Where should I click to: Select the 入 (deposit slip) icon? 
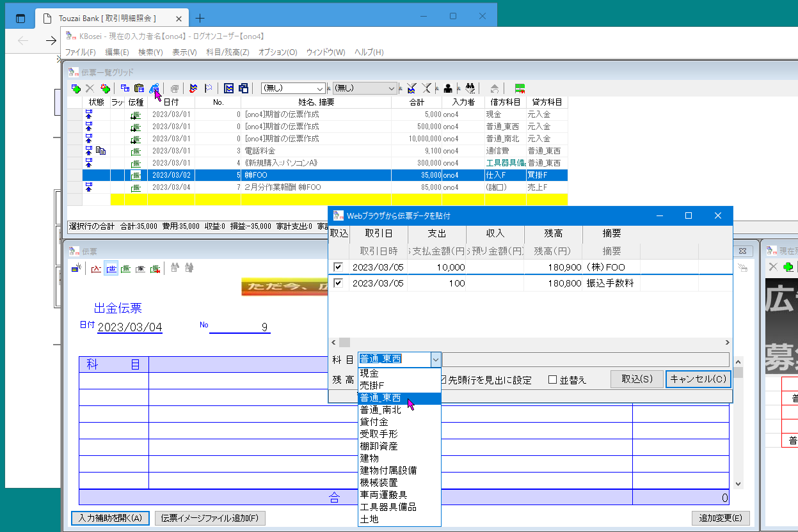97,269
